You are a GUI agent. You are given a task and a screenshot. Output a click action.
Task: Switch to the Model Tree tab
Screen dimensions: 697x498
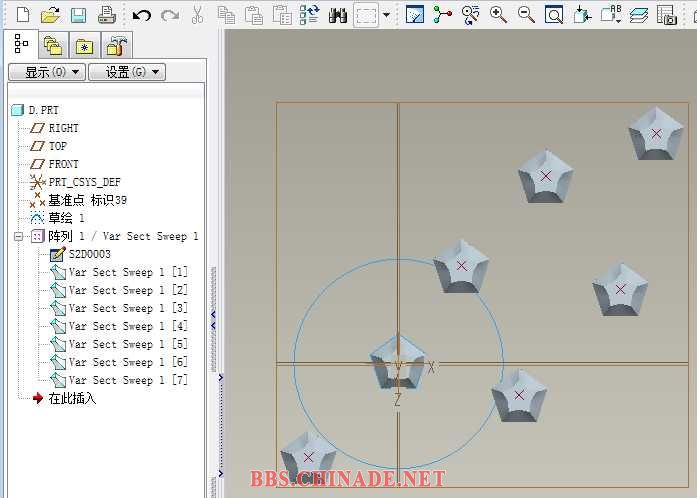(x=21, y=44)
